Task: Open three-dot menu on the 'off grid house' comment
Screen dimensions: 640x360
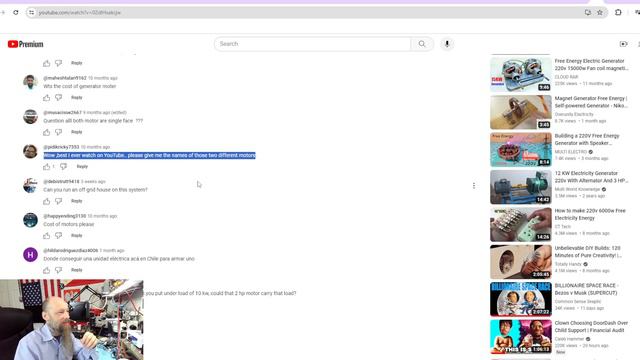Action: [473, 186]
